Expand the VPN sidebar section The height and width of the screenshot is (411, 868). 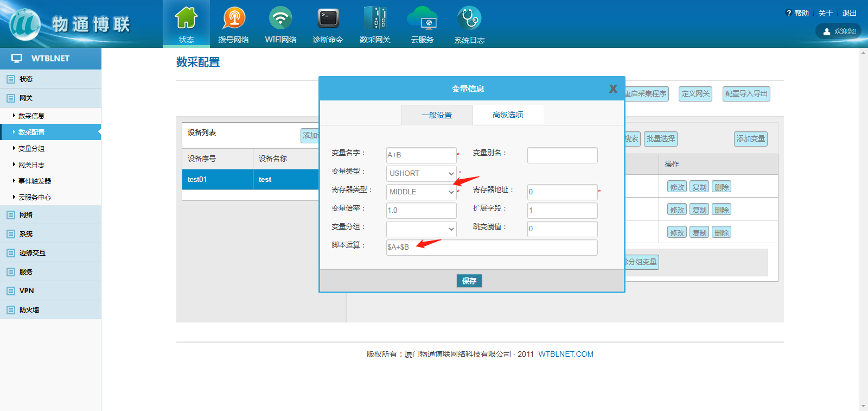(x=50, y=290)
